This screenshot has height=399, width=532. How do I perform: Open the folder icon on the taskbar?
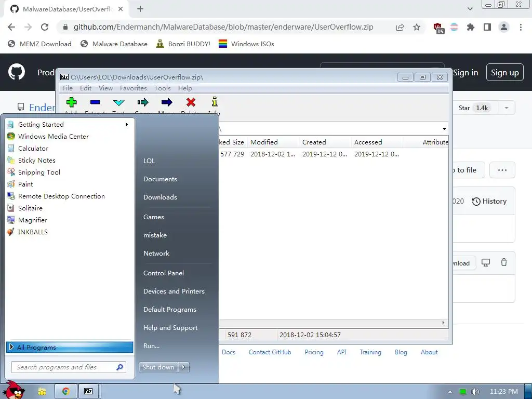coord(42,392)
